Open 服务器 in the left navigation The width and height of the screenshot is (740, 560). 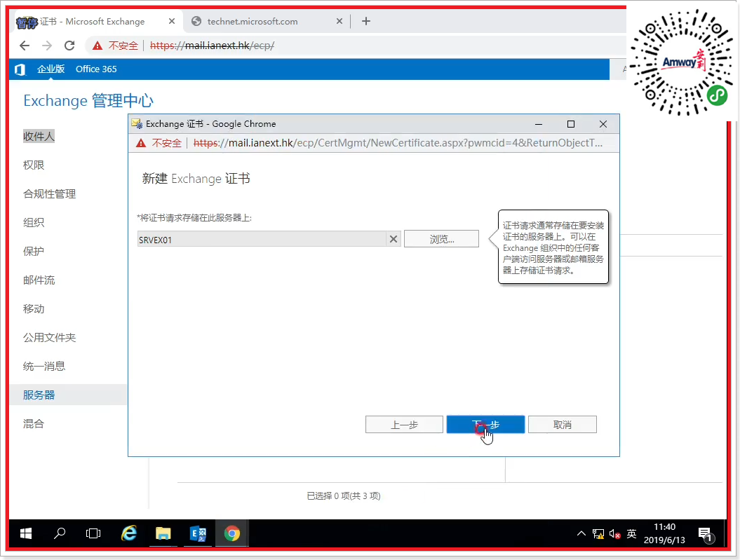39,395
